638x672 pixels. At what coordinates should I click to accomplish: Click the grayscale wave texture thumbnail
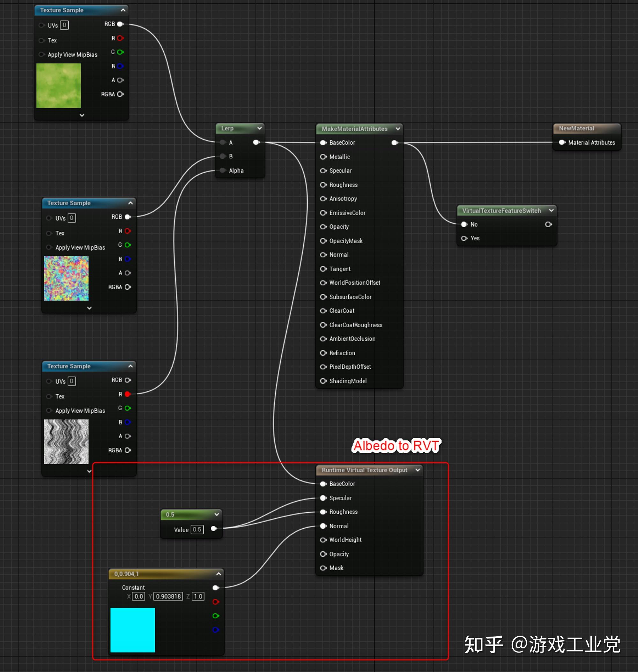[x=66, y=442]
